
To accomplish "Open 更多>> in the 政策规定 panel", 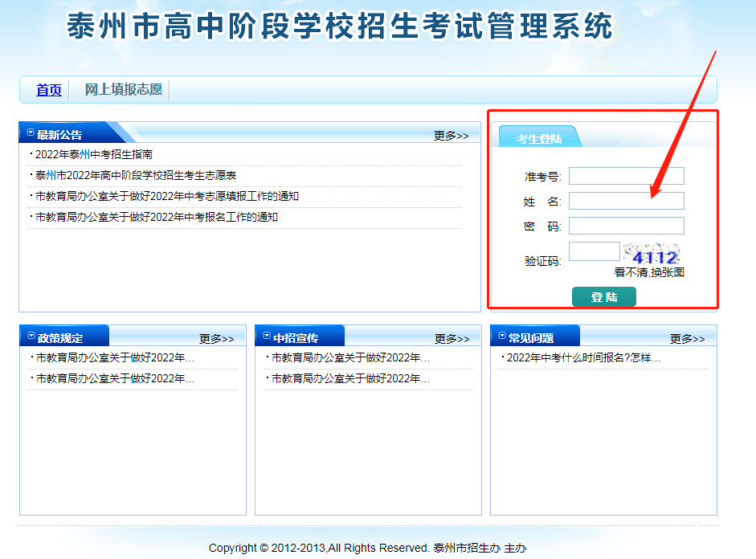I will pos(216,339).
